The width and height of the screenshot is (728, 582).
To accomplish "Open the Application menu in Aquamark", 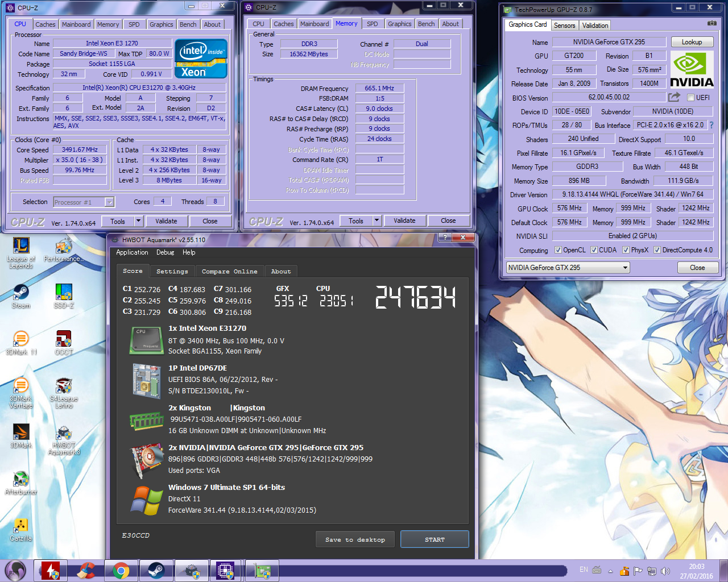I will tap(132, 252).
